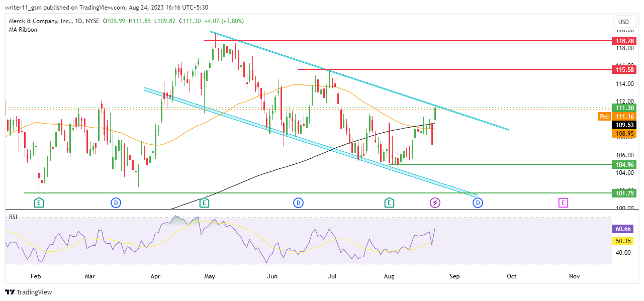Screen dimensions: 644x301
Task: Click the Apr label on the time axis
Action: [x=156, y=276]
